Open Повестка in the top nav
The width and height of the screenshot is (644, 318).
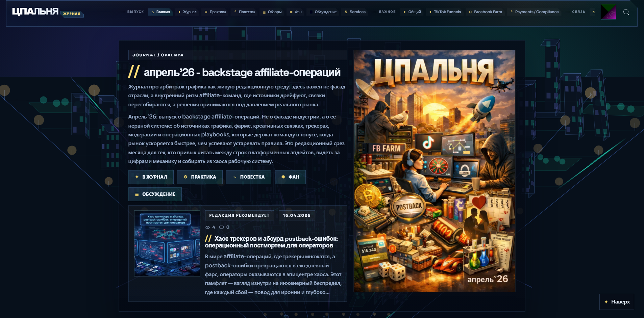point(244,12)
